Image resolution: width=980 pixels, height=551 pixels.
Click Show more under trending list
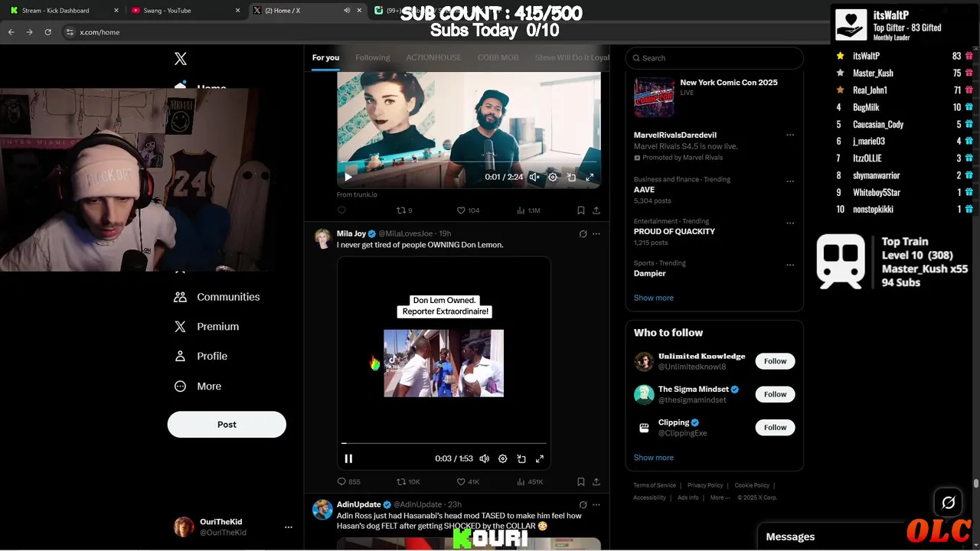(653, 298)
